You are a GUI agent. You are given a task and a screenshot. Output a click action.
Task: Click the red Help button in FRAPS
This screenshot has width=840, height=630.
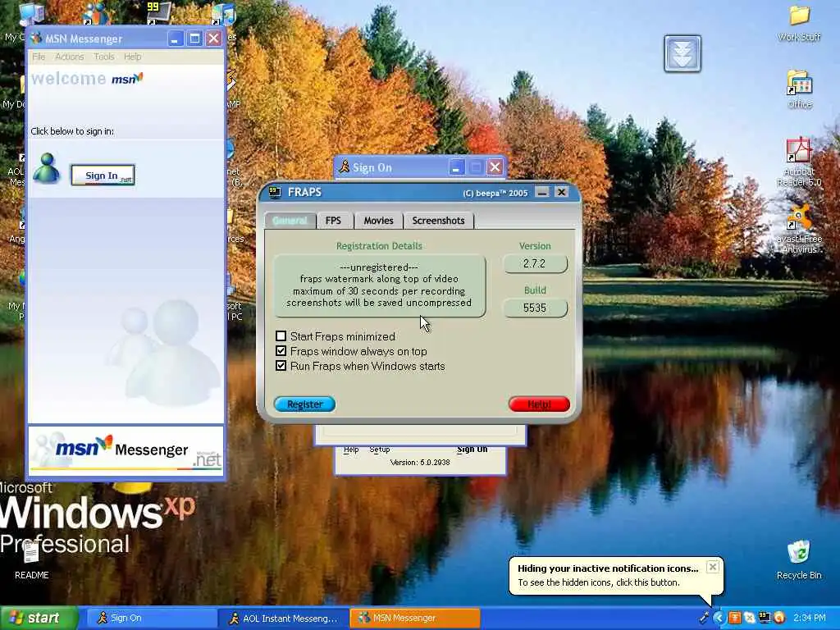[539, 404]
